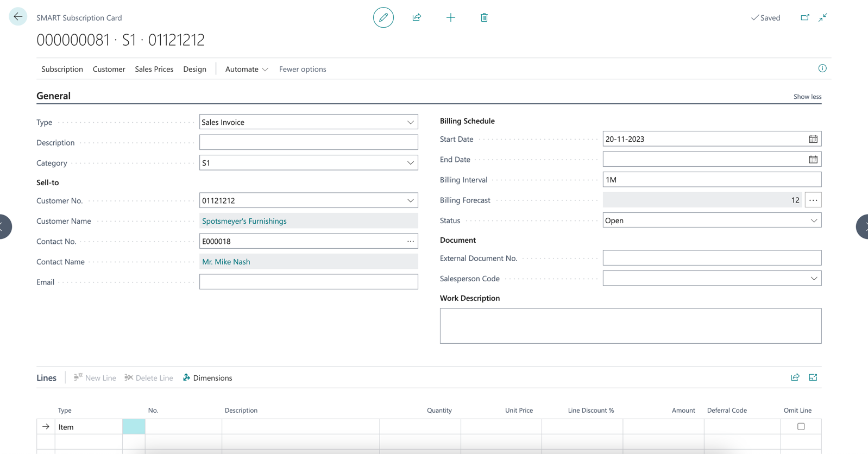Click the Dimensions action in Lines
This screenshot has width=868, height=454.
click(x=207, y=378)
